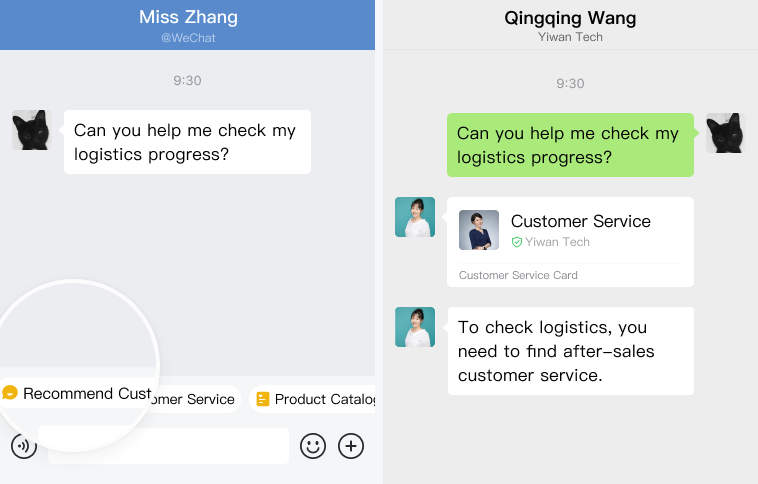Click the Customer Service profile photo
Screen dimensions: 758x484
point(479,230)
